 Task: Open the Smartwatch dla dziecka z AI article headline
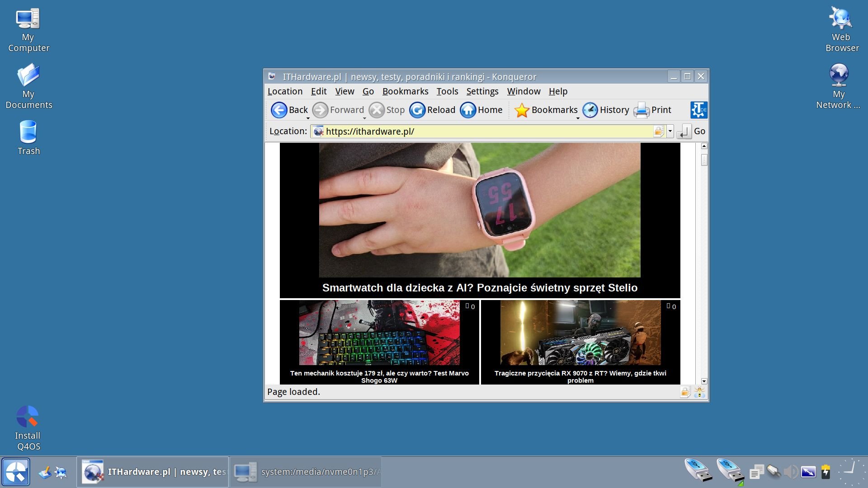coord(480,288)
